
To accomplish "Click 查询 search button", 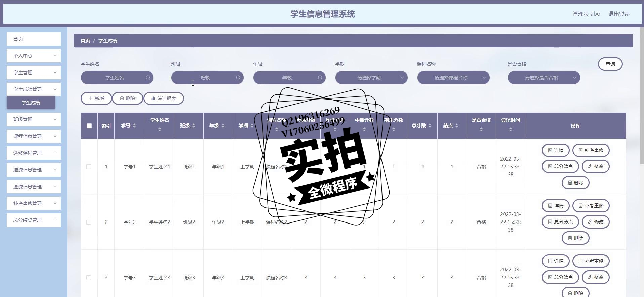I will click(610, 64).
